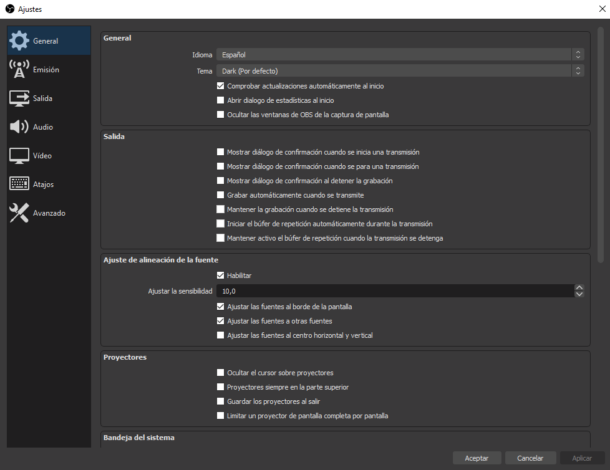610x470 pixels.
Task: Select the Salida output icon
Action: tap(19, 98)
